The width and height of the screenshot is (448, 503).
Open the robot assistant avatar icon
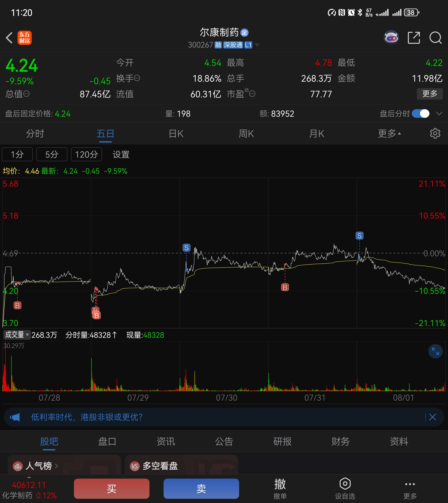(x=391, y=38)
